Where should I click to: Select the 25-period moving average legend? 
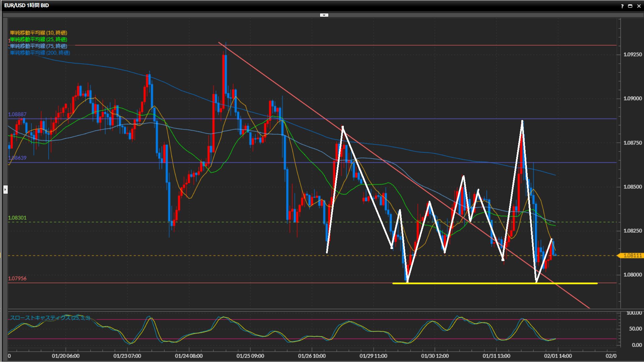[x=39, y=39]
